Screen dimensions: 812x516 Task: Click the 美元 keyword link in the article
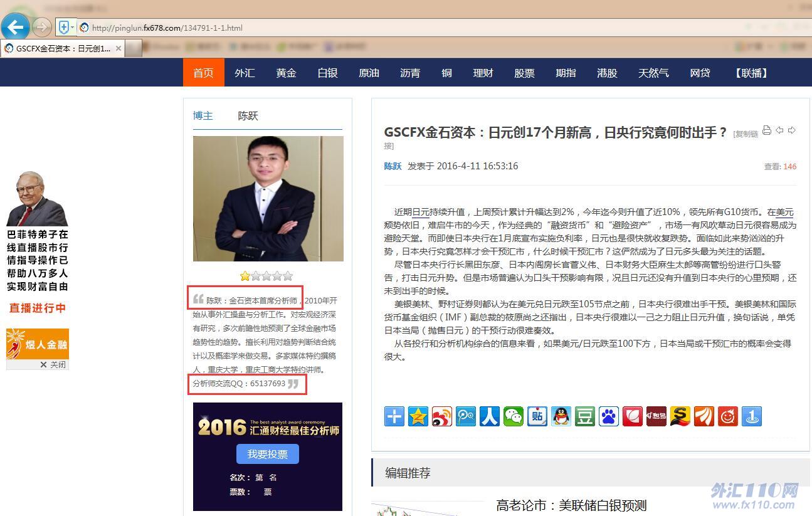[x=784, y=212]
